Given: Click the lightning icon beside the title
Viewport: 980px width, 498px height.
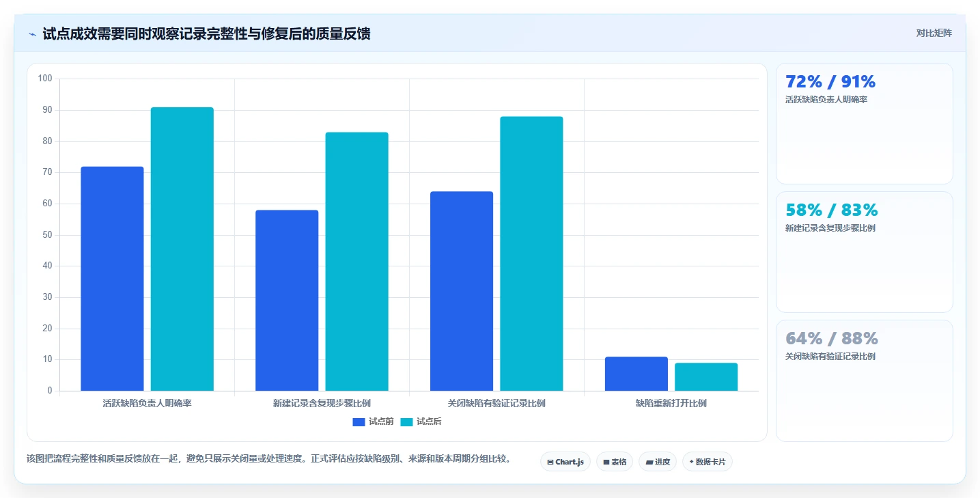Looking at the screenshot, I should (x=32, y=34).
